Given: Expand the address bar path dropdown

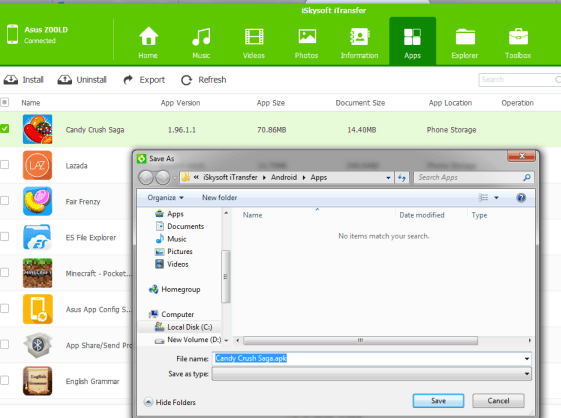Looking at the screenshot, I should (x=388, y=178).
